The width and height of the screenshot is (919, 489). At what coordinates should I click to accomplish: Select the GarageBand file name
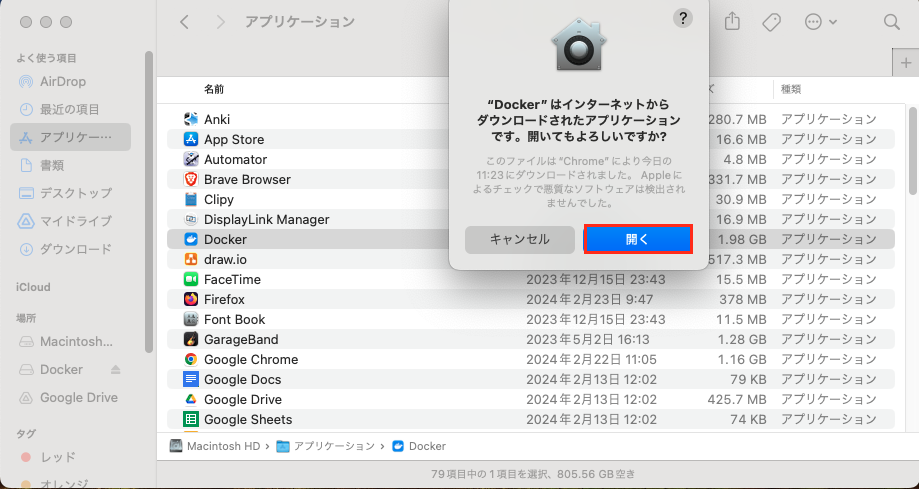[x=241, y=339]
